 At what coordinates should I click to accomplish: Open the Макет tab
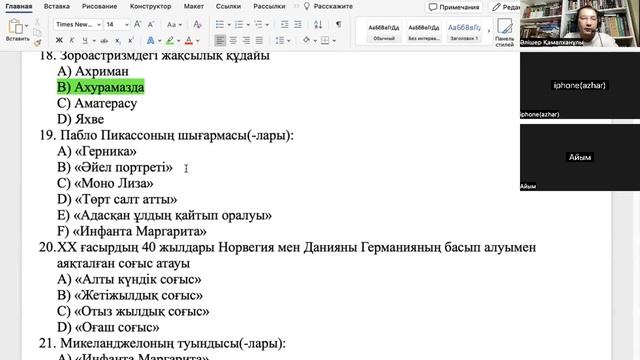point(193,6)
